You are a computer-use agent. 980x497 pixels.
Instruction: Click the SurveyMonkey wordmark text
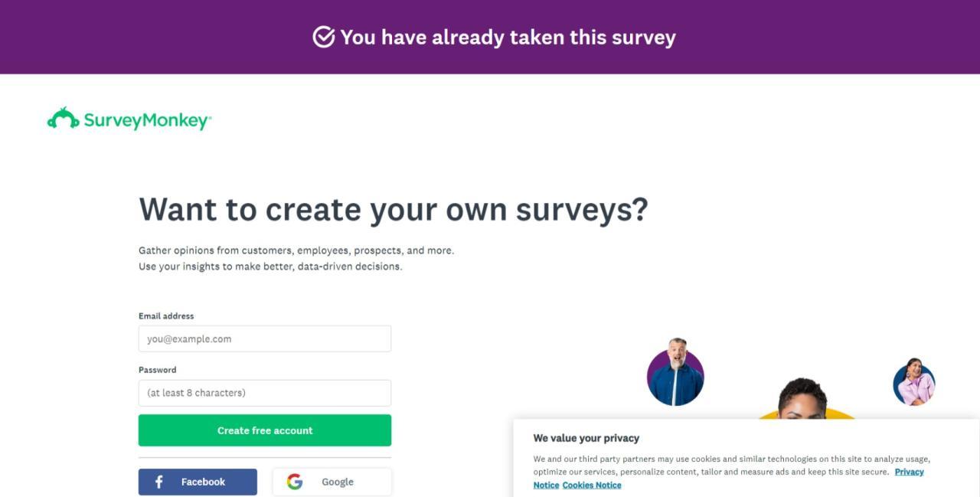pos(147,120)
